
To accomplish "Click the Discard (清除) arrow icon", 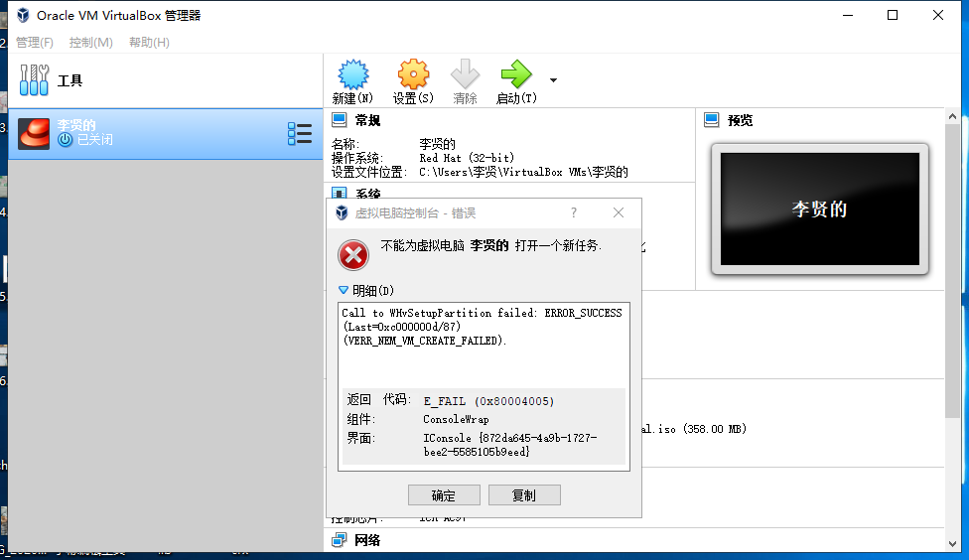I will pyautogui.click(x=465, y=74).
